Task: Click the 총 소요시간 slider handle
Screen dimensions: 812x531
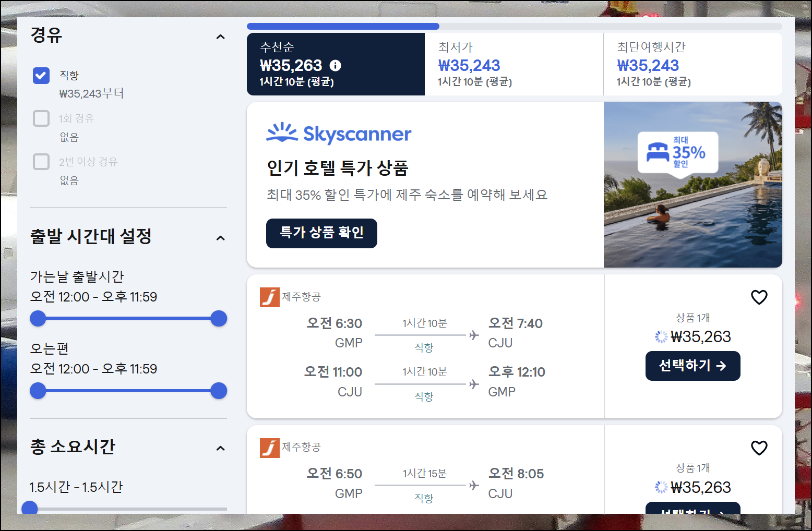Action: coord(30,508)
